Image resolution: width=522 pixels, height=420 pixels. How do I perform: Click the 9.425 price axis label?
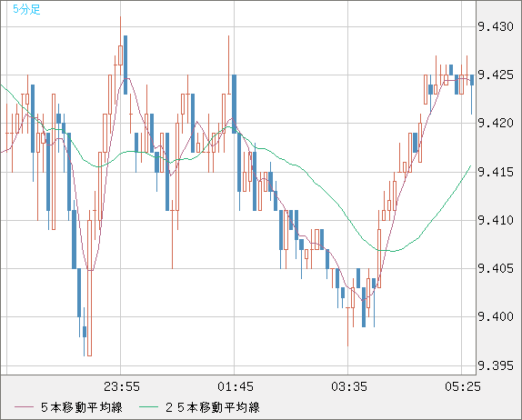tap(496, 75)
